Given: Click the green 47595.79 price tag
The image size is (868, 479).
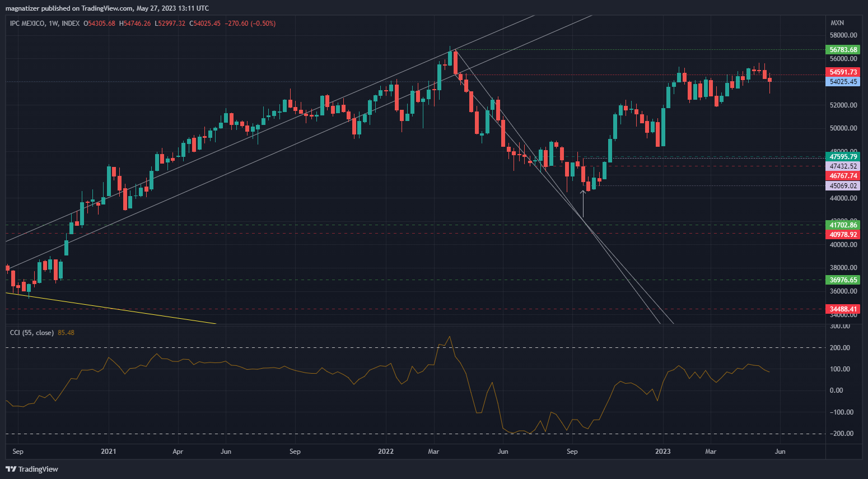Looking at the screenshot, I should coord(843,157).
